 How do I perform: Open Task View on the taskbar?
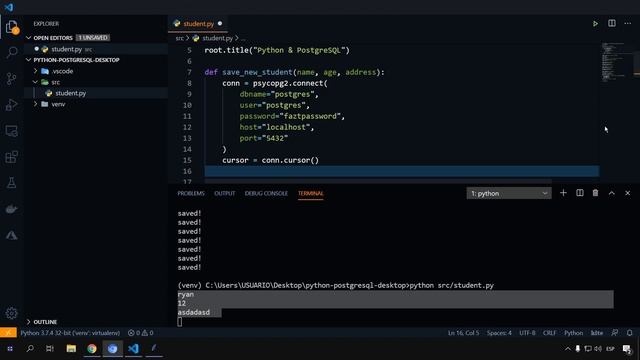(50, 349)
